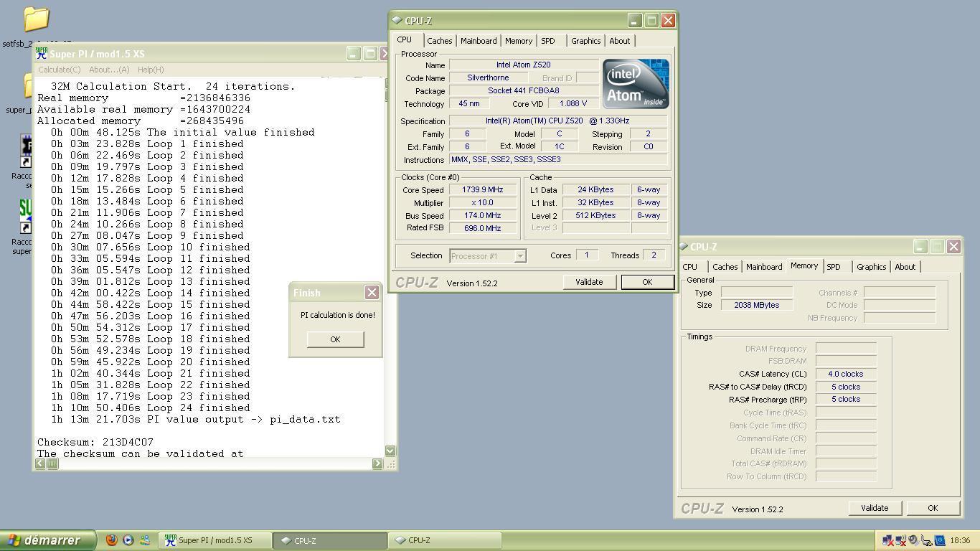Select CPU tab in front CPU-Z window
The width and height of the screenshot is (980, 551).
[x=405, y=40]
